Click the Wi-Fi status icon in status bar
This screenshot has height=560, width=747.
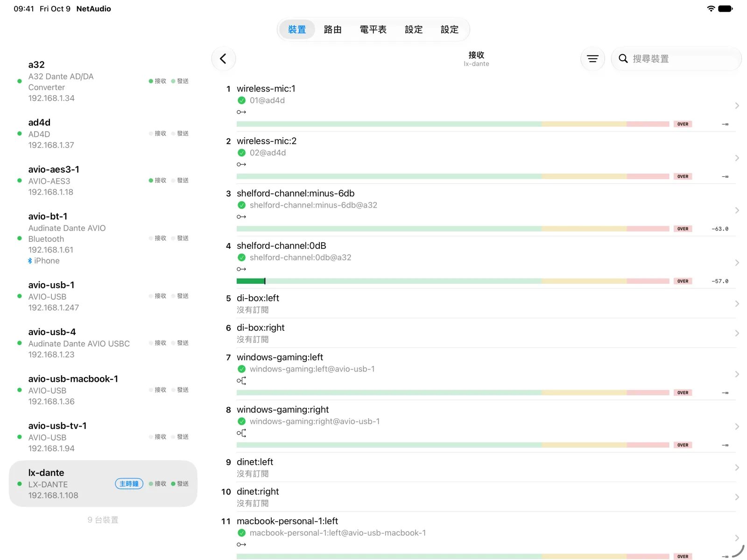click(711, 9)
